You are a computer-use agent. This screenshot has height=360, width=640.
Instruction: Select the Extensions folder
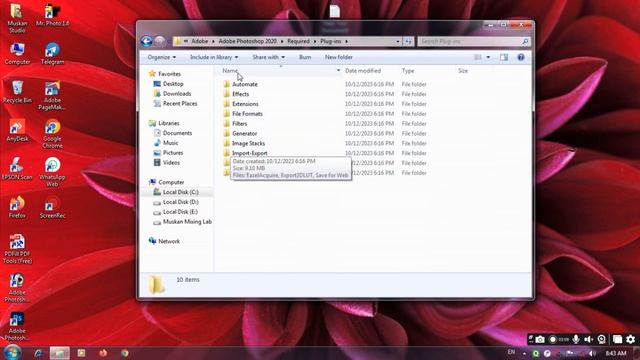(245, 104)
